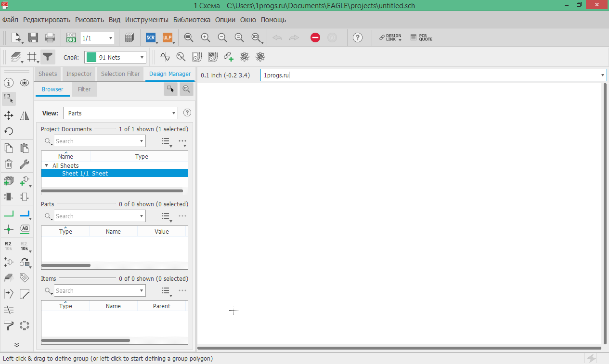Open Items section search dropdown
The width and height of the screenshot is (609, 364).
coord(142,291)
